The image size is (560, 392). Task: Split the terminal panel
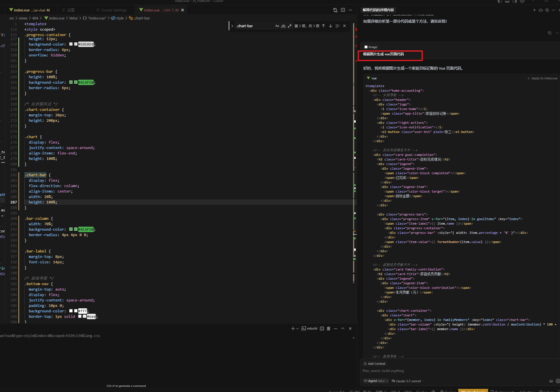tap(322, 329)
